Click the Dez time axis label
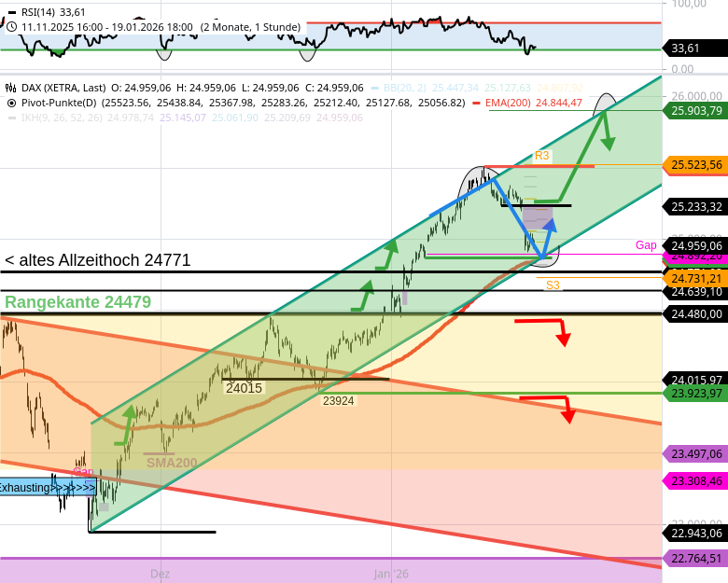Image resolution: width=728 pixels, height=583 pixels. (161, 574)
